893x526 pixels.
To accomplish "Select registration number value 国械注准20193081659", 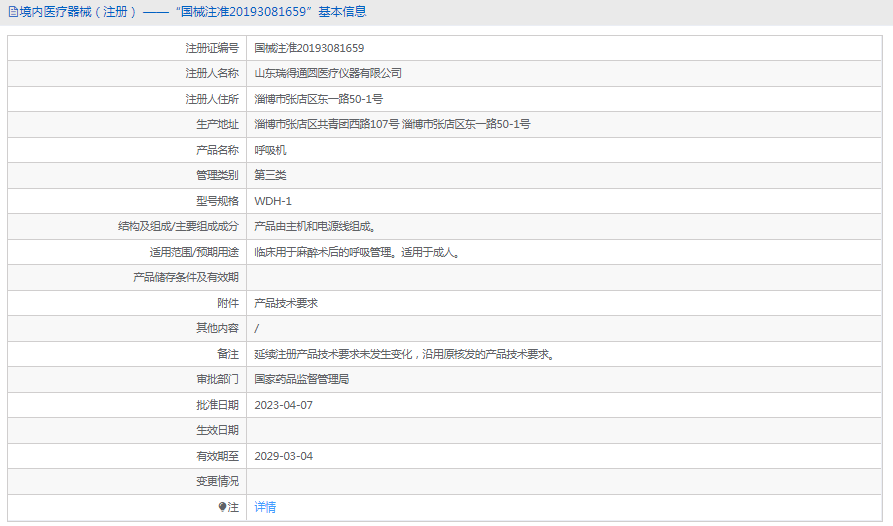I will pos(309,48).
